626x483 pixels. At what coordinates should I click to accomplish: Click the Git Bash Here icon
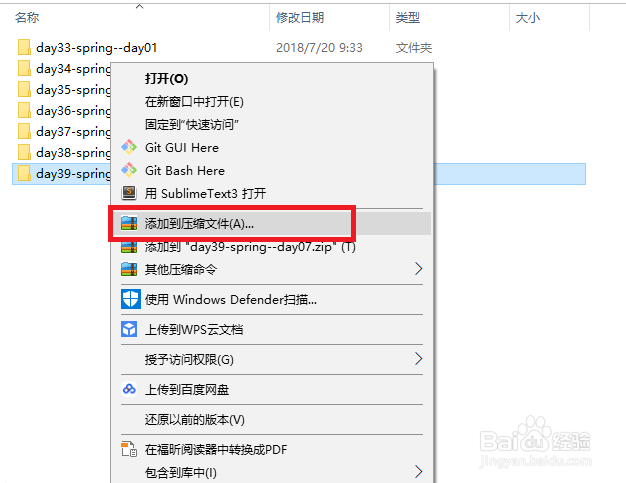point(129,170)
